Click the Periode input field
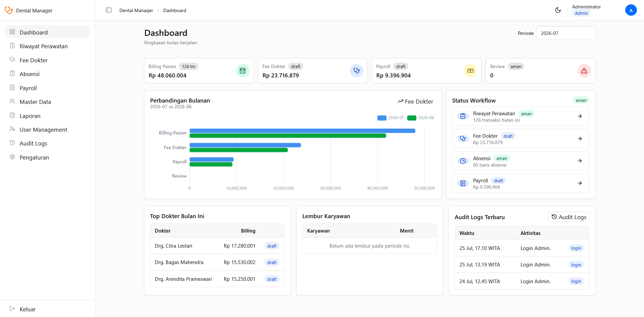 coord(566,33)
